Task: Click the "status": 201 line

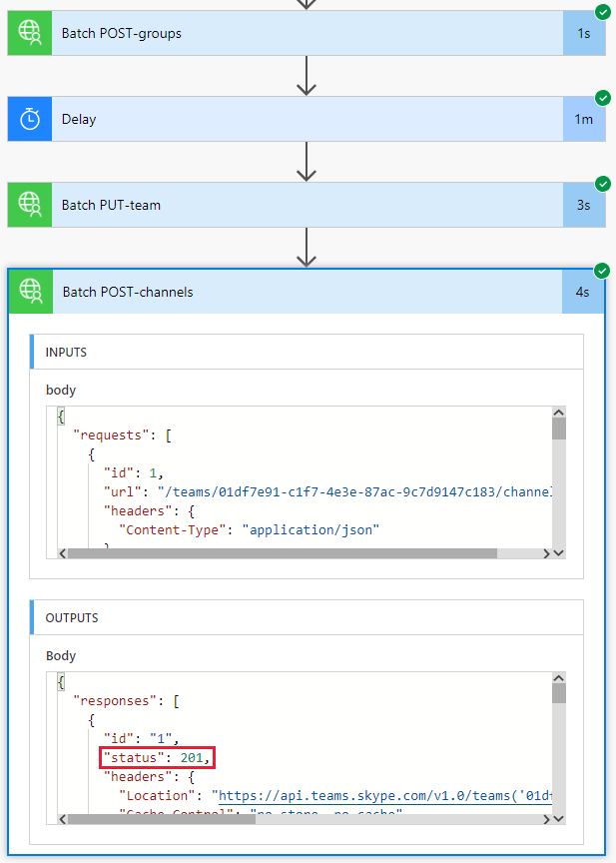Action: (x=157, y=758)
